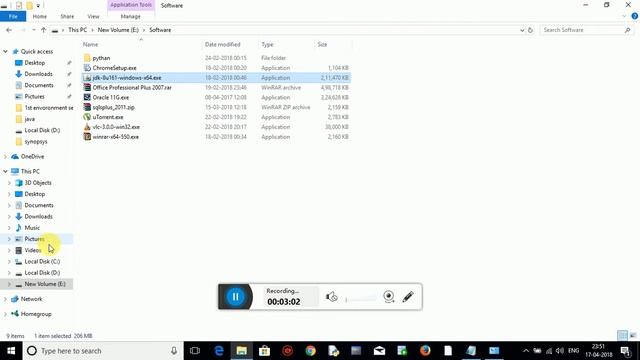Open the recent locations dropdown arrow
Image resolution: width=640 pixels, height=360 pixels.
(x=34, y=30)
